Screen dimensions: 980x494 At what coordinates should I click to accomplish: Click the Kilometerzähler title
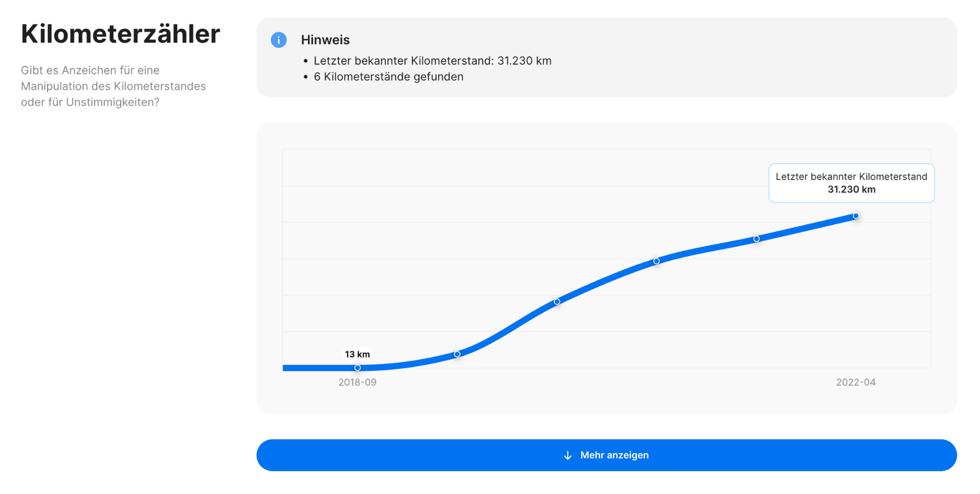(x=121, y=34)
